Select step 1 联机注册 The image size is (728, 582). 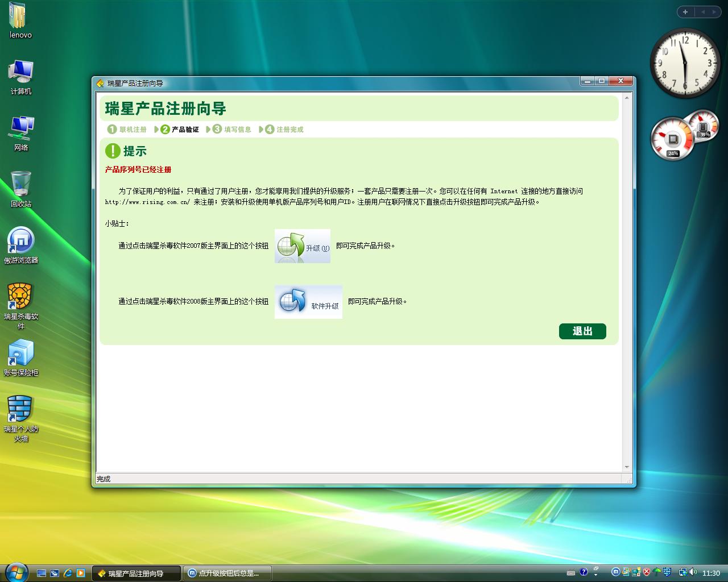click(127, 130)
